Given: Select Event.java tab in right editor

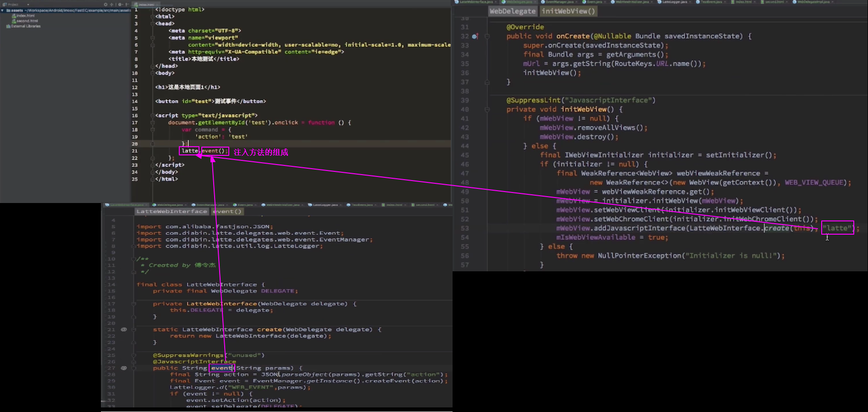Looking at the screenshot, I should point(594,2).
